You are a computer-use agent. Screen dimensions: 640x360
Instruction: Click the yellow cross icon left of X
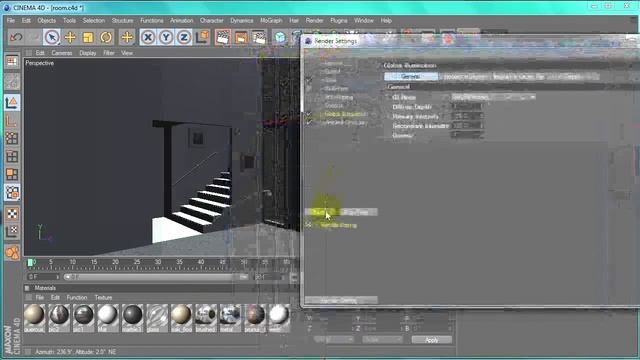pyautogui.click(x=127, y=38)
